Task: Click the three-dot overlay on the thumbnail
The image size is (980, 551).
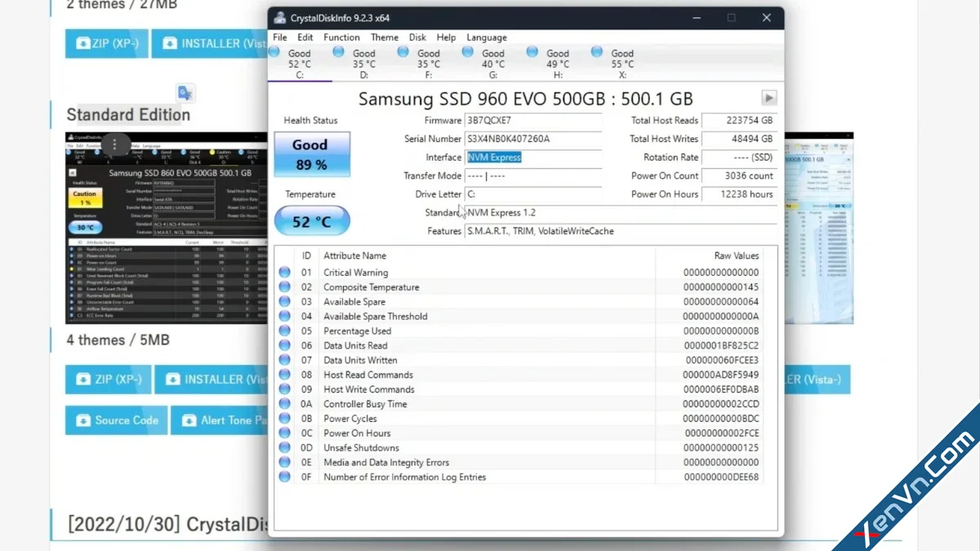Action: (x=114, y=144)
